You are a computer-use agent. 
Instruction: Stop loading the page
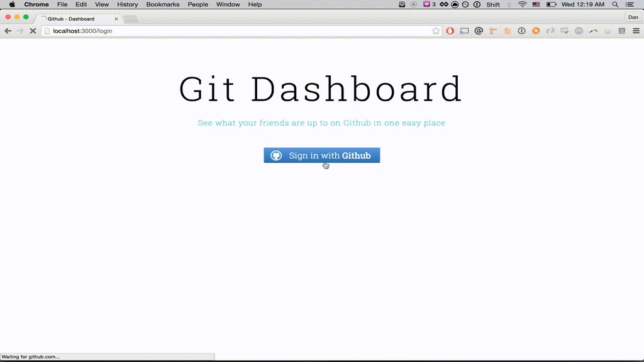(33, 31)
